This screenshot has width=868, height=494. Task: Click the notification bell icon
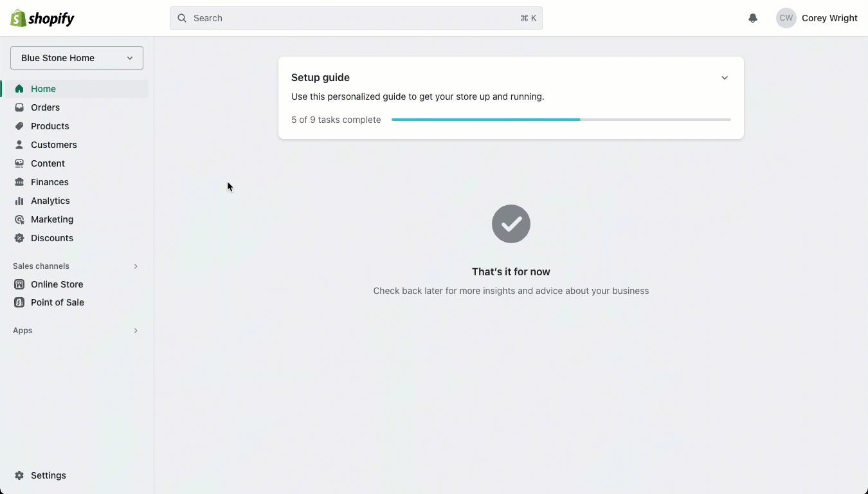[x=753, y=18]
